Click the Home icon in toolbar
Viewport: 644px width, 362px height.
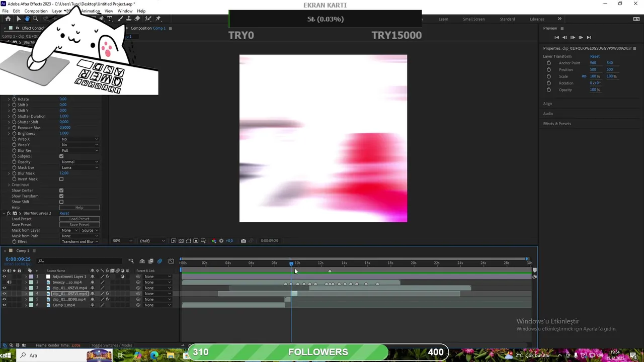[8, 19]
